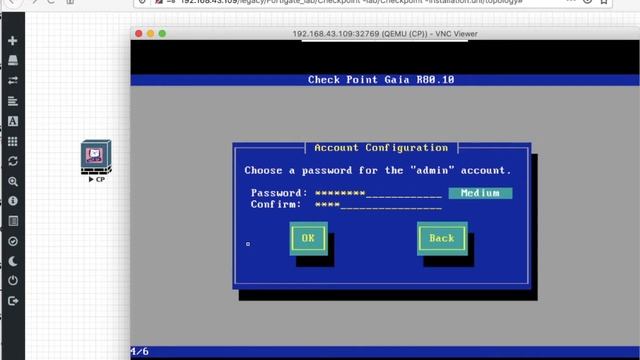Click the 'Check Point Gaia R80.10' header text
This screenshot has width=640, height=360.
tap(381, 80)
